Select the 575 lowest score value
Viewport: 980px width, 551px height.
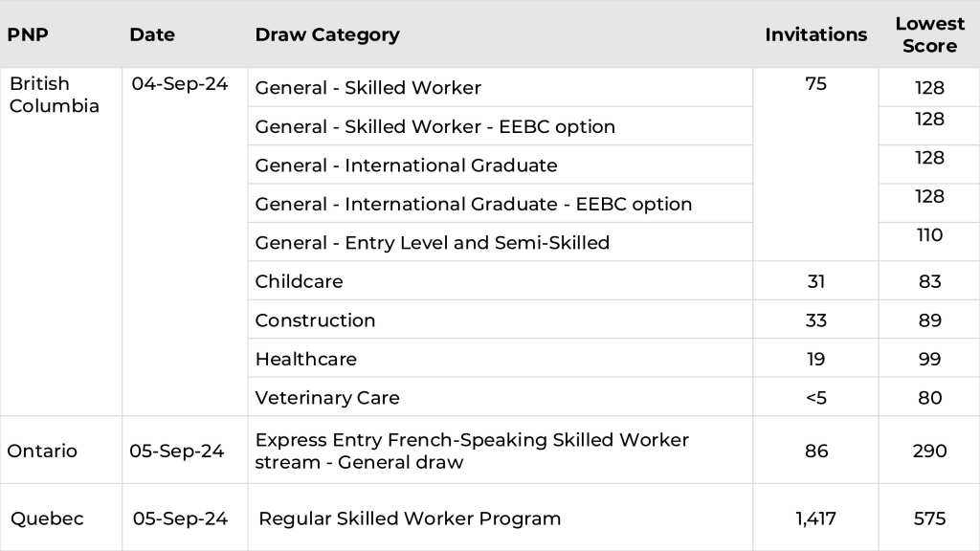[929, 518]
